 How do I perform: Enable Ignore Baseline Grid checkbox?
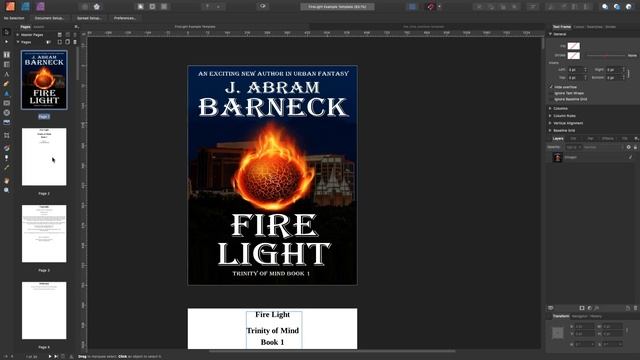click(551, 99)
